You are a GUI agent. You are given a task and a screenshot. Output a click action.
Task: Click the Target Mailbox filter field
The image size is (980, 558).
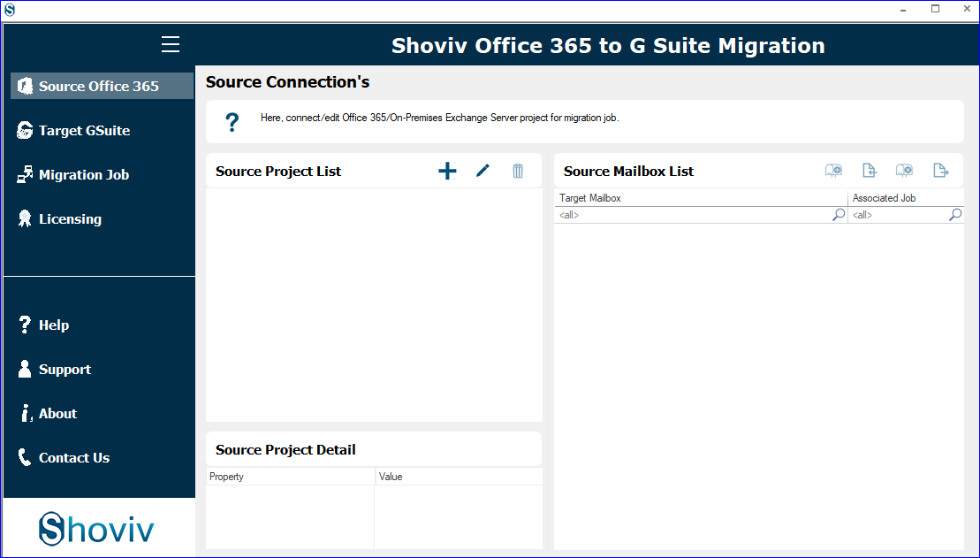click(x=689, y=214)
